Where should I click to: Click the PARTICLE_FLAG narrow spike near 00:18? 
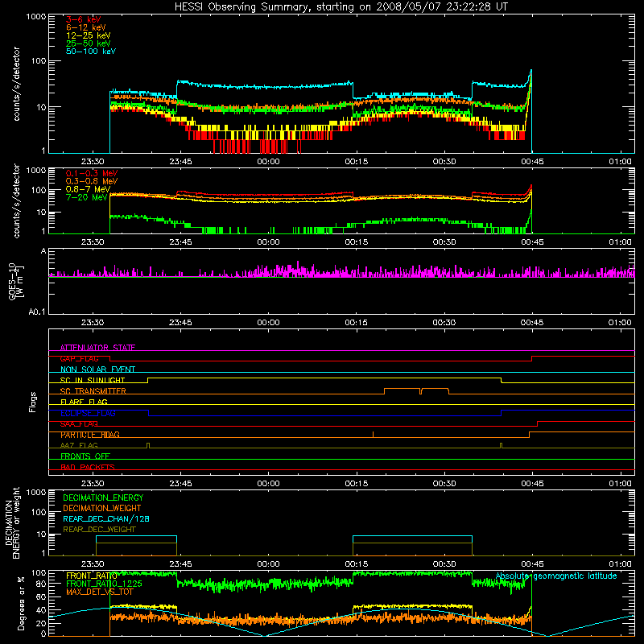tap(373, 435)
